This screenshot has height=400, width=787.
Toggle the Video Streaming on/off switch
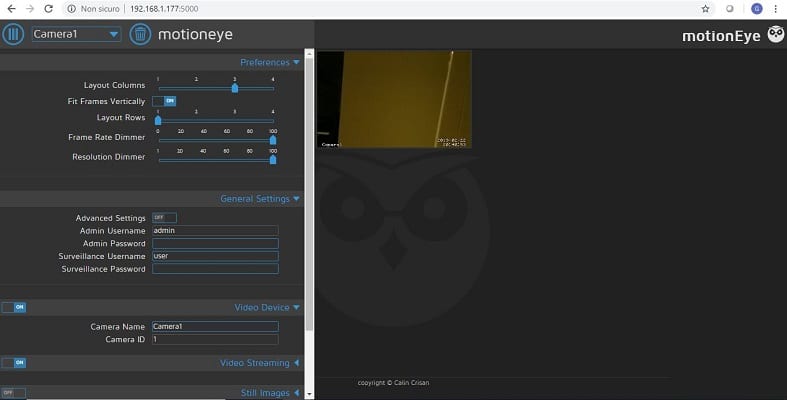tap(14, 362)
